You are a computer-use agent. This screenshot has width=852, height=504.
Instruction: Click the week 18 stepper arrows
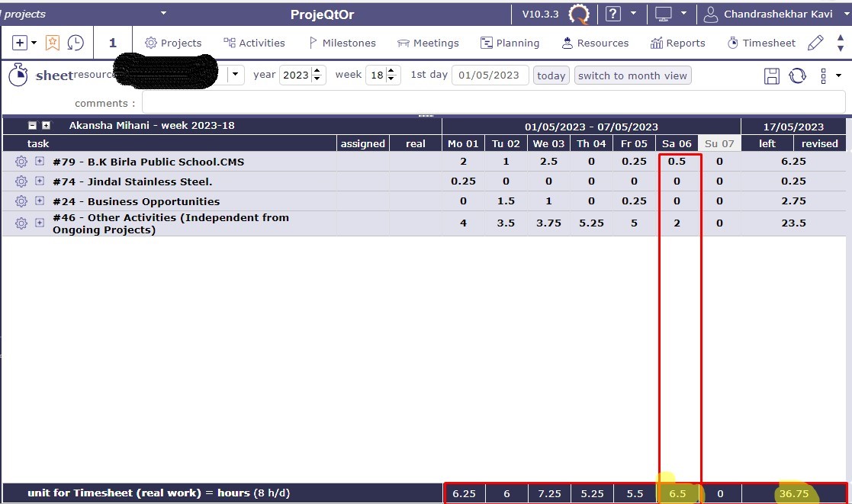tap(391, 75)
